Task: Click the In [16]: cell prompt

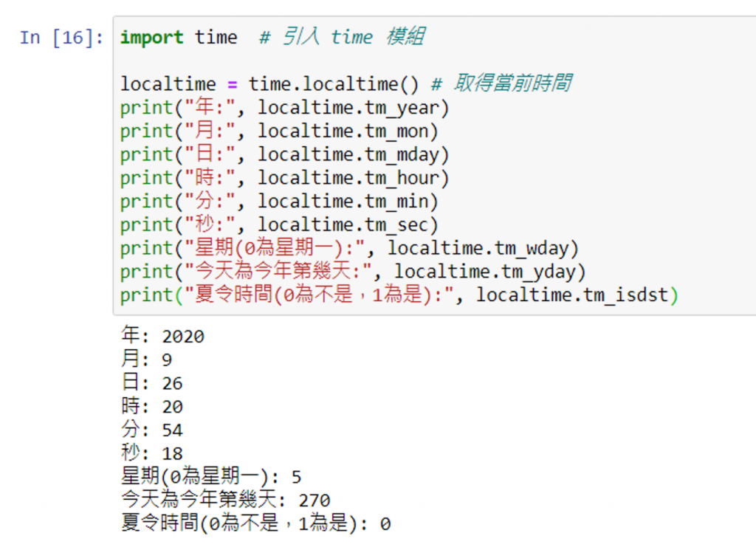Action: click(x=61, y=37)
